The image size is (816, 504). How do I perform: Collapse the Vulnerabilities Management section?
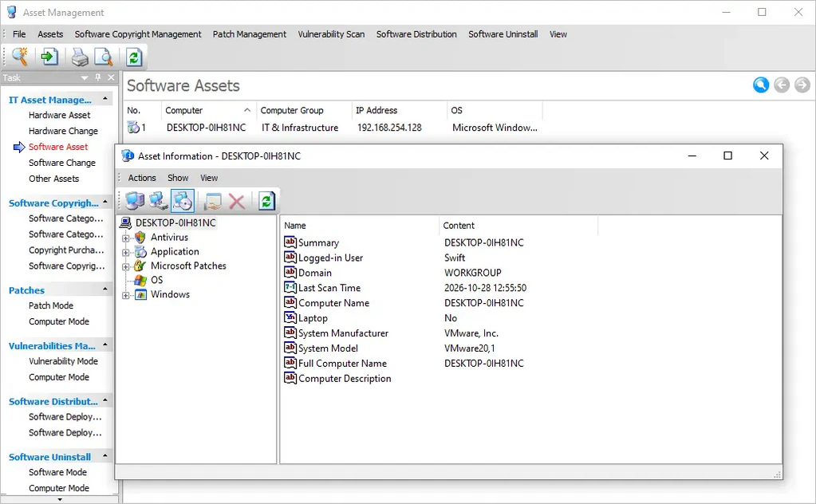click(105, 345)
